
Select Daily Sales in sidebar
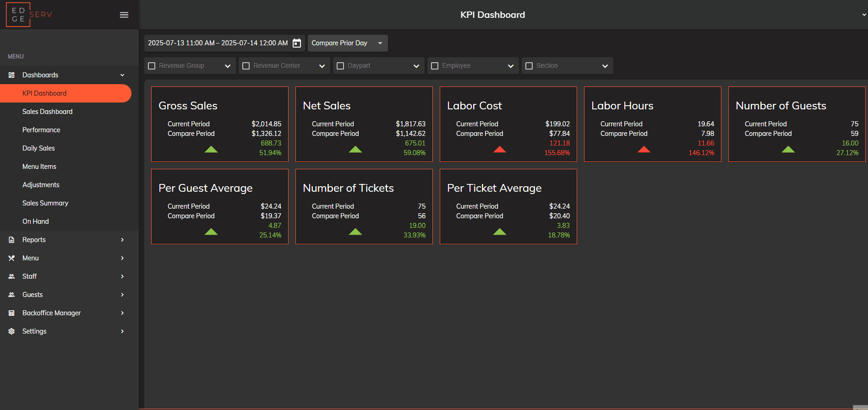tap(38, 148)
